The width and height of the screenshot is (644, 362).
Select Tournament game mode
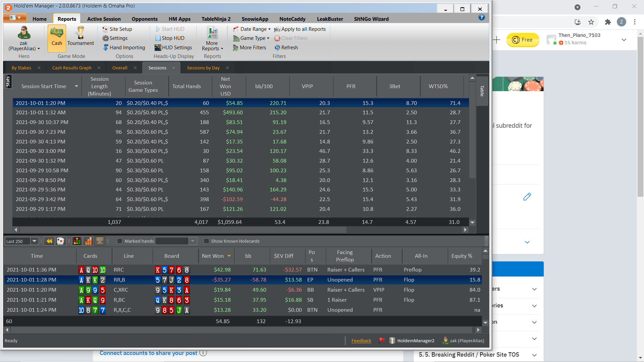click(80, 37)
